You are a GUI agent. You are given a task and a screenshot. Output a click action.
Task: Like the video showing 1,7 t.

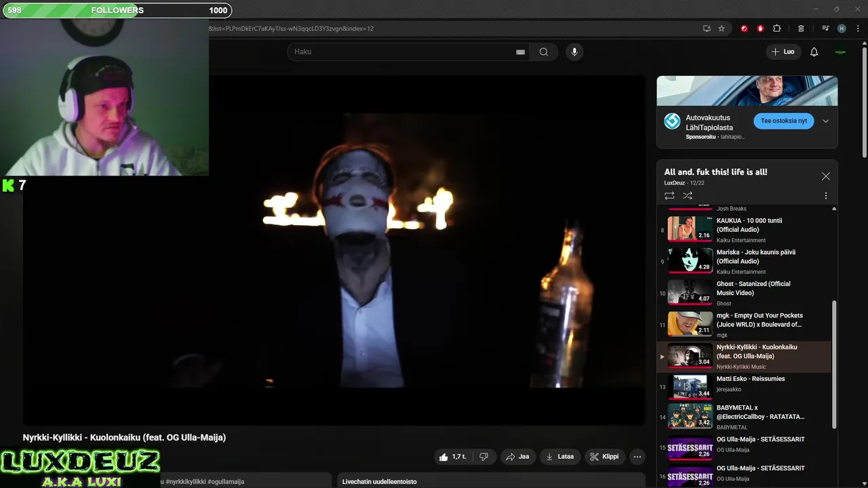click(x=452, y=457)
